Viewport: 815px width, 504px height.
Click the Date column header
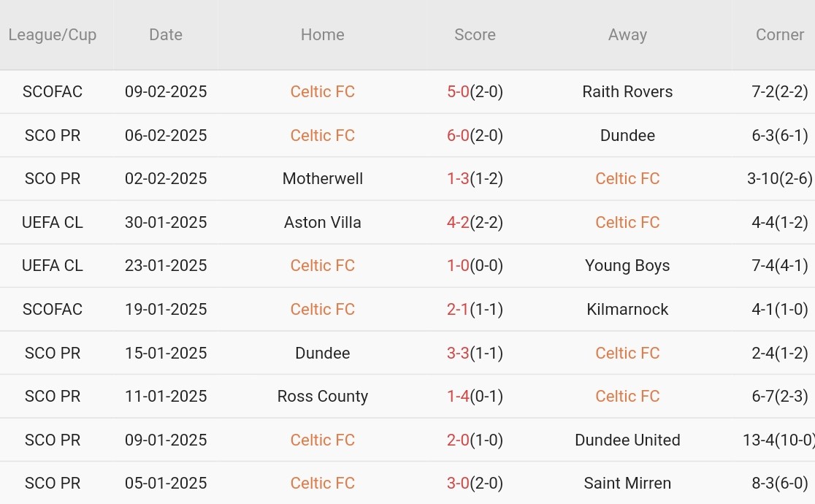tap(166, 35)
